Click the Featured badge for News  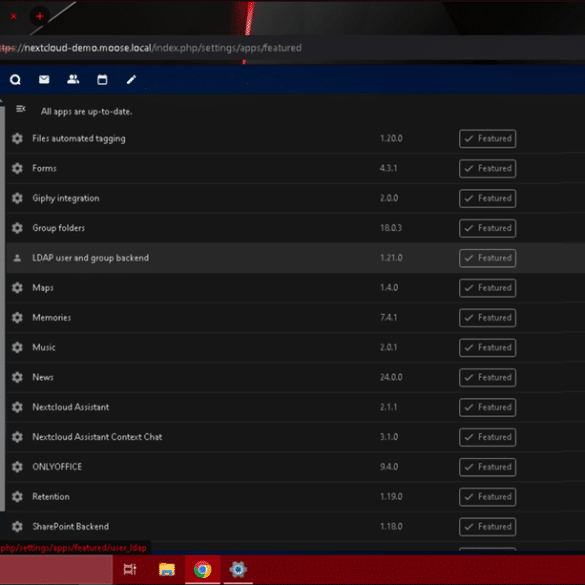coord(487,377)
